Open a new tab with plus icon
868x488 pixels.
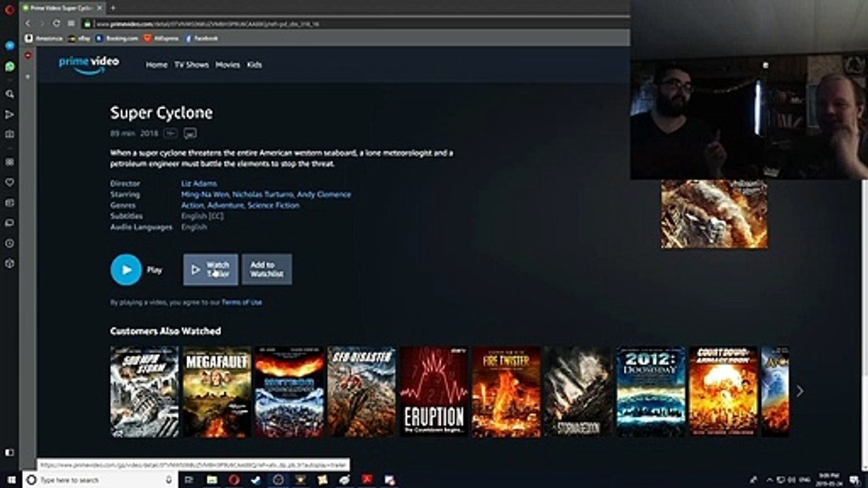coord(113,8)
